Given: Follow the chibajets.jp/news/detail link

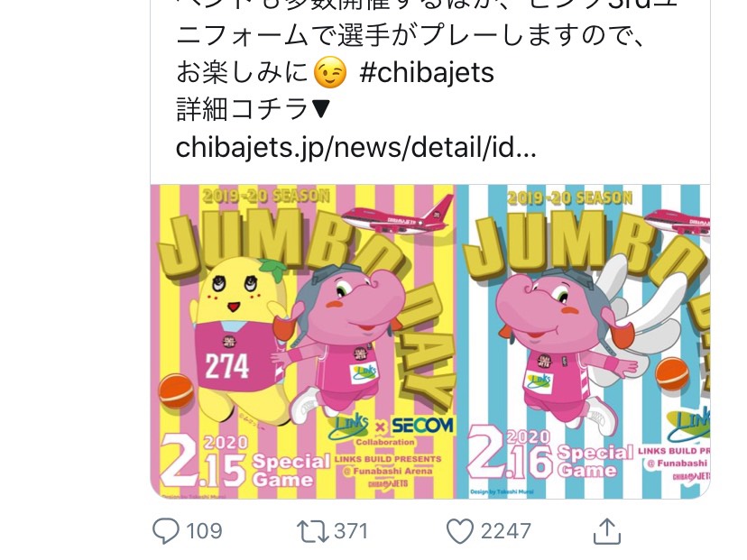Looking at the screenshot, I should point(355,147).
